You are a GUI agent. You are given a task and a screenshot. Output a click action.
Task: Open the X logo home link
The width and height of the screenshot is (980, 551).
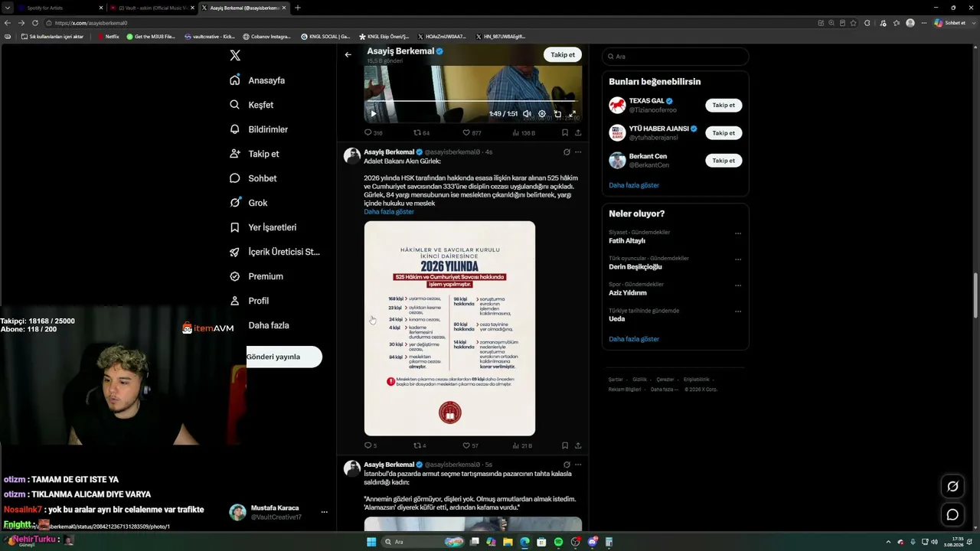point(235,55)
